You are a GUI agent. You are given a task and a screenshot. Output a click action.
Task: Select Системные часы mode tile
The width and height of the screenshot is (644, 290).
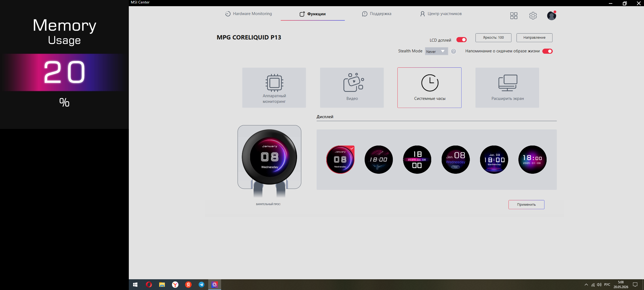click(430, 88)
